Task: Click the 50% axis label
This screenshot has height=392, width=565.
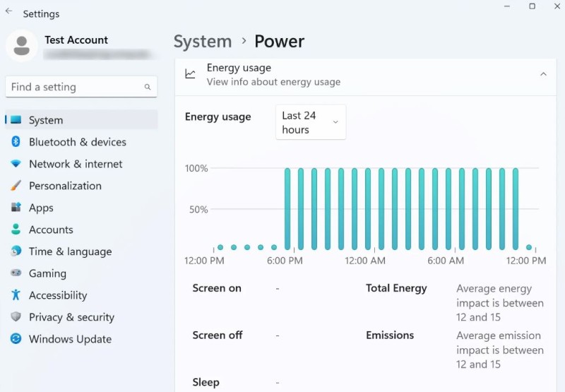Action: click(x=198, y=209)
